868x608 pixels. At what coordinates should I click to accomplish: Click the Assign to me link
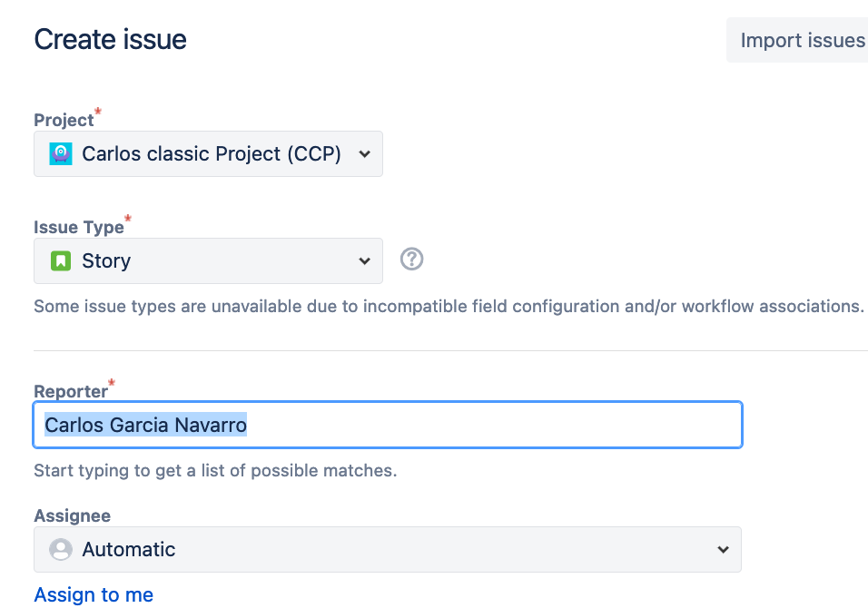(x=94, y=595)
